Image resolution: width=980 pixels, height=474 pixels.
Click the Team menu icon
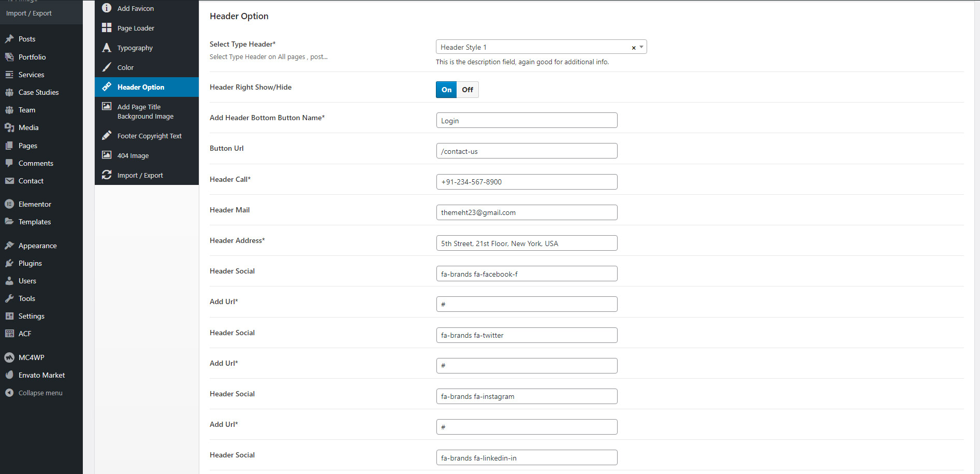[x=9, y=110]
